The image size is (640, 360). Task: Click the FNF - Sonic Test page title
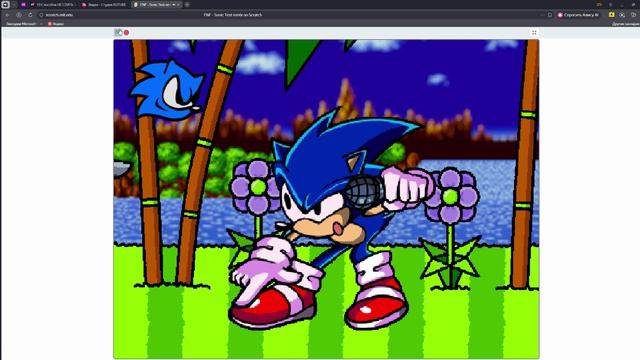click(233, 15)
